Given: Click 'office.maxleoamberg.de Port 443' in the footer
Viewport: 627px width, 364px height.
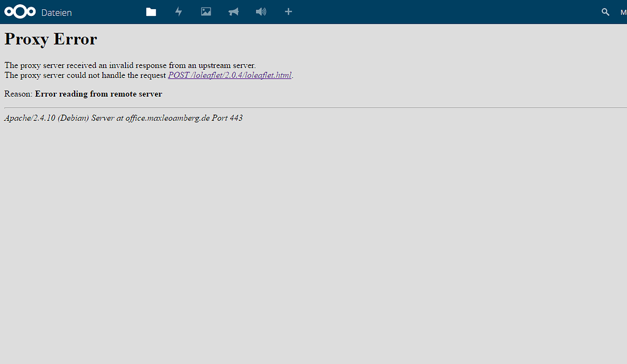Looking at the screenshot, I should coord(184,118).
